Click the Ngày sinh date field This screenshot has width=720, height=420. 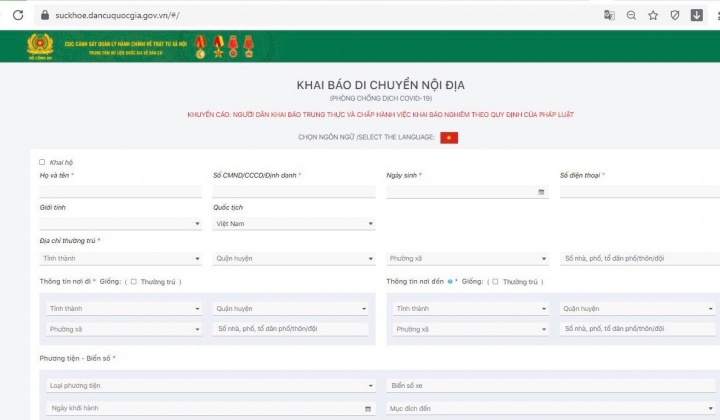click(x=467, y=192)
